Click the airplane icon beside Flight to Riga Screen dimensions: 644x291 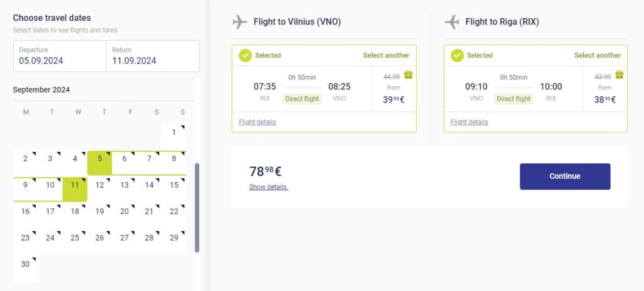click(452, 22)
